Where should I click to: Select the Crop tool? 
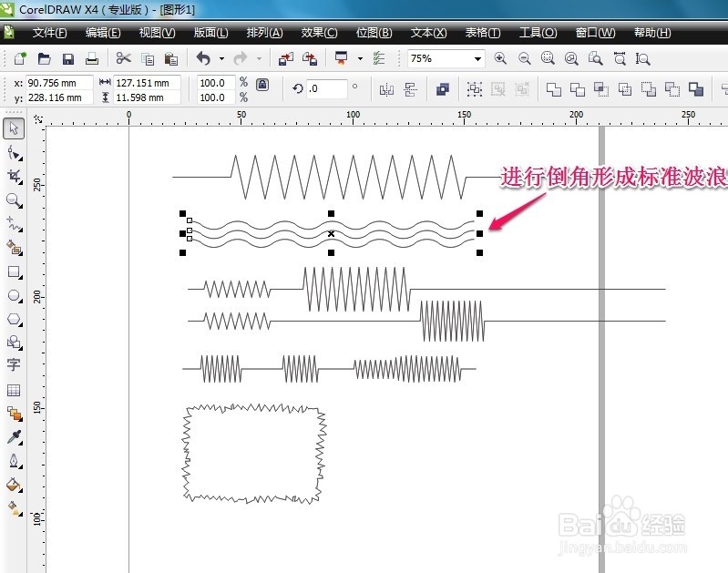pyautogui.click(x=14, y=177)
